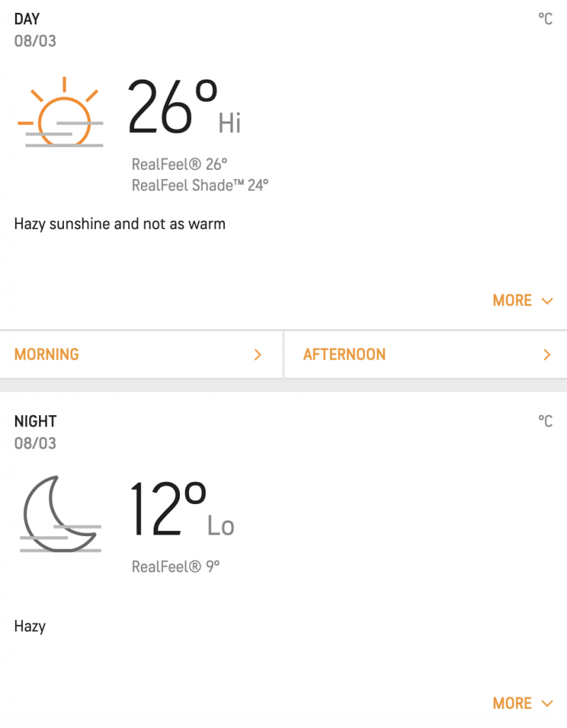Click the nighttime RealFeel 9° text
This screenshot has width=567, height=728.
176,567
